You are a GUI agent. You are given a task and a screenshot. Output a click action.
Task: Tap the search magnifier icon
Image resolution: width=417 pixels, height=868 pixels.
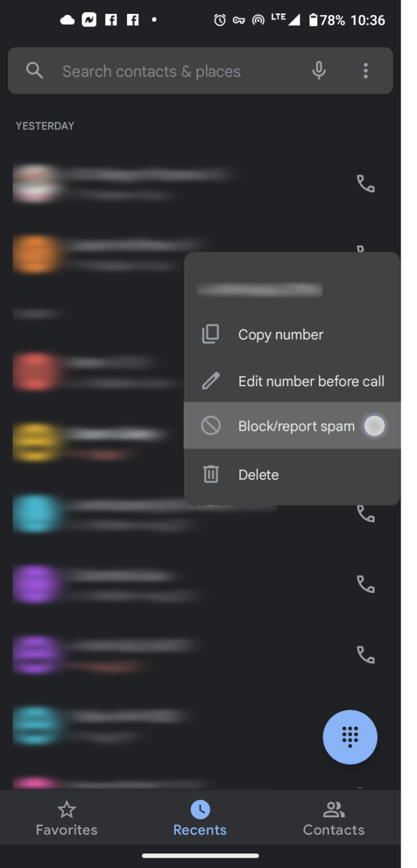(x=34, y=71)
